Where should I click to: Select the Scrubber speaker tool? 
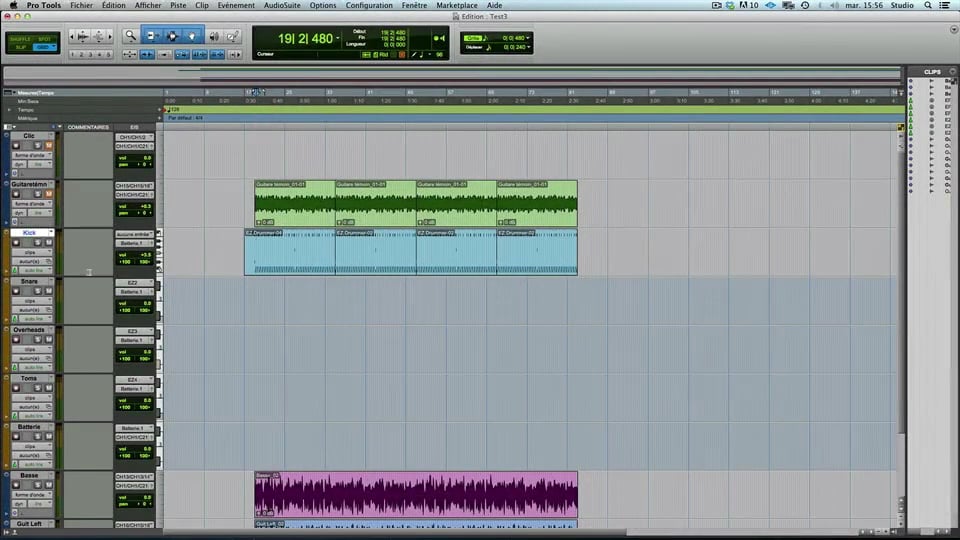pos(214,36)
